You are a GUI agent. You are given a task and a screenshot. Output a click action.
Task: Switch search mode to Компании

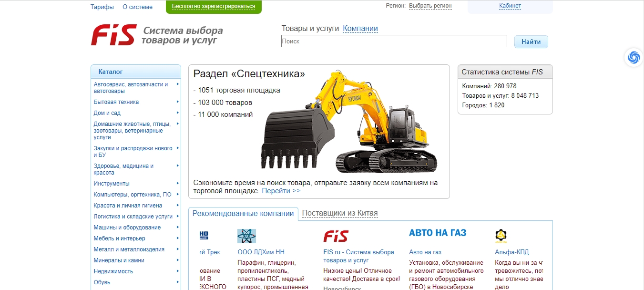pos(360,29)
